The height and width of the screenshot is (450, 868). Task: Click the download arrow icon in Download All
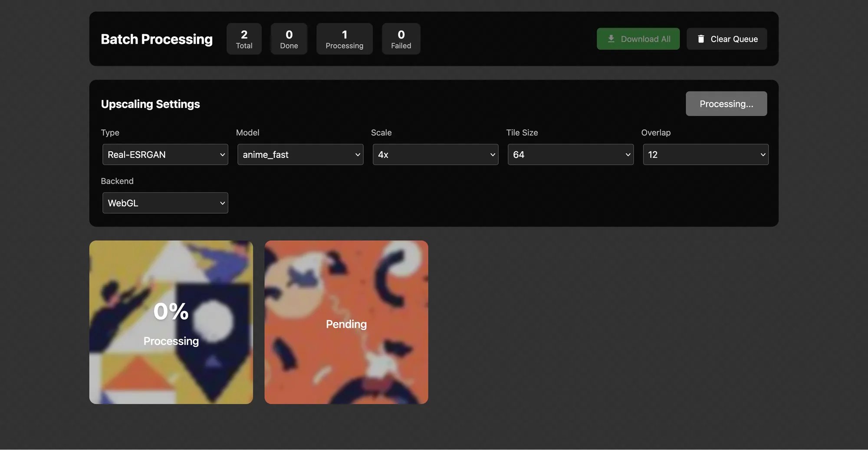[611, 39]
